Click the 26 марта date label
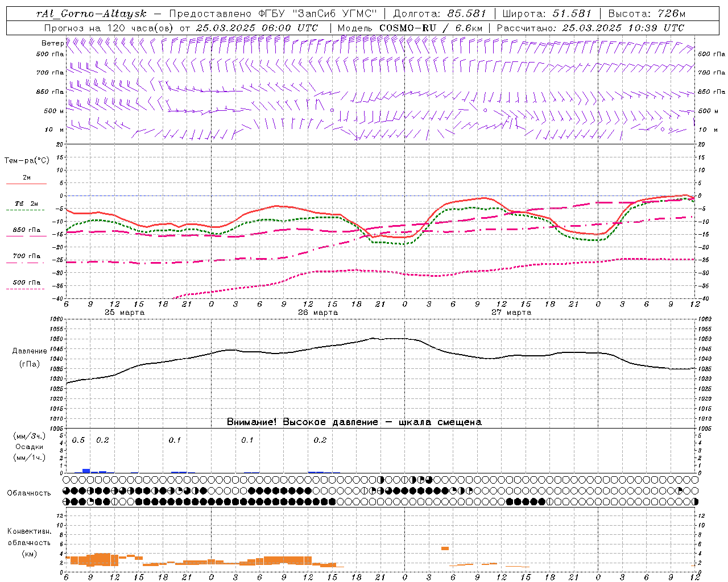 coord(318,312)
